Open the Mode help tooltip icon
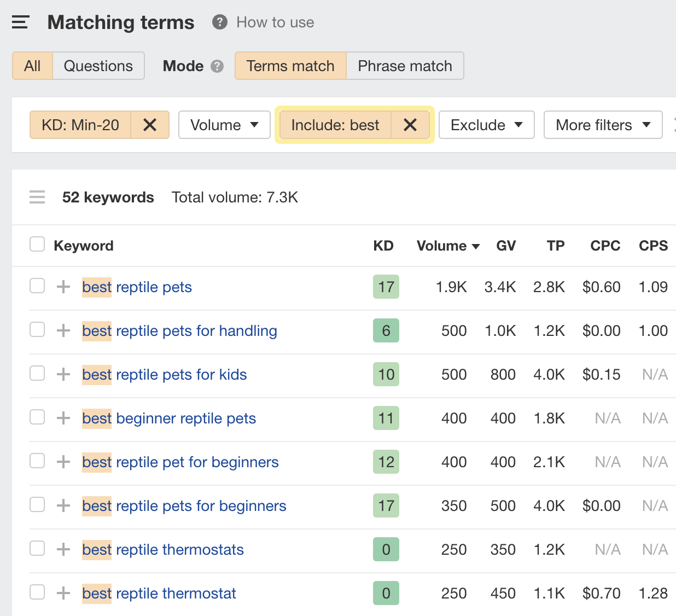Image resolution: width=676 pixels, height=616 pixels. [217, 66]
